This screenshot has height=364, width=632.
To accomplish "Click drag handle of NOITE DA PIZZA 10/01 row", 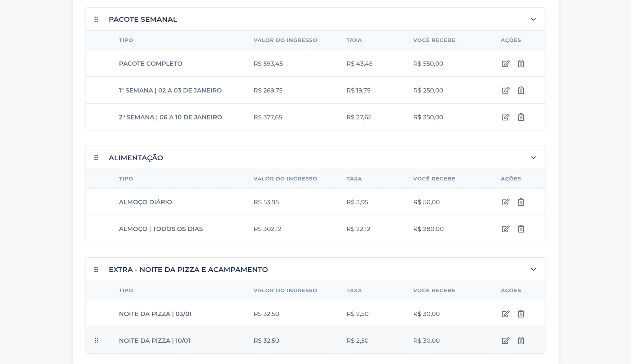I will coord(96,340).
